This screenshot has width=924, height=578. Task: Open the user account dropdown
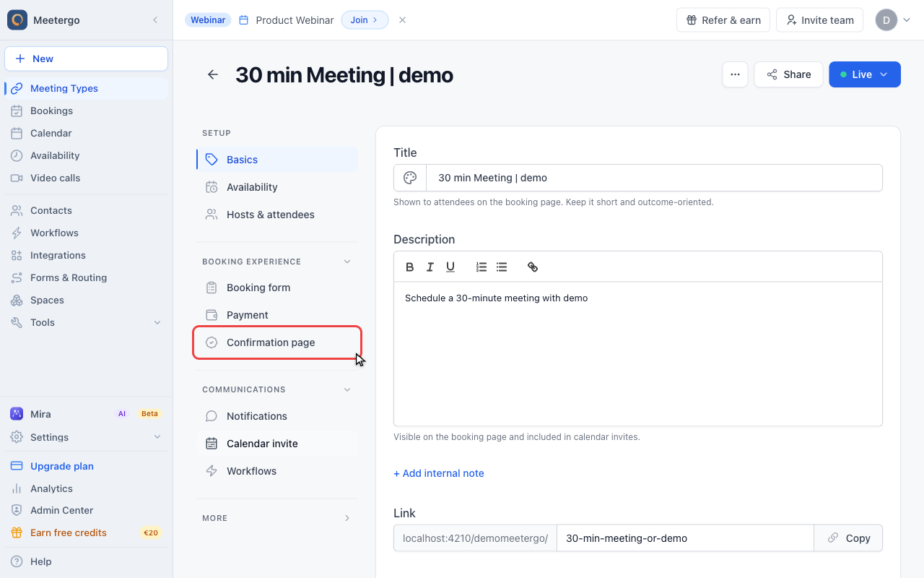[x=894, y=20]
